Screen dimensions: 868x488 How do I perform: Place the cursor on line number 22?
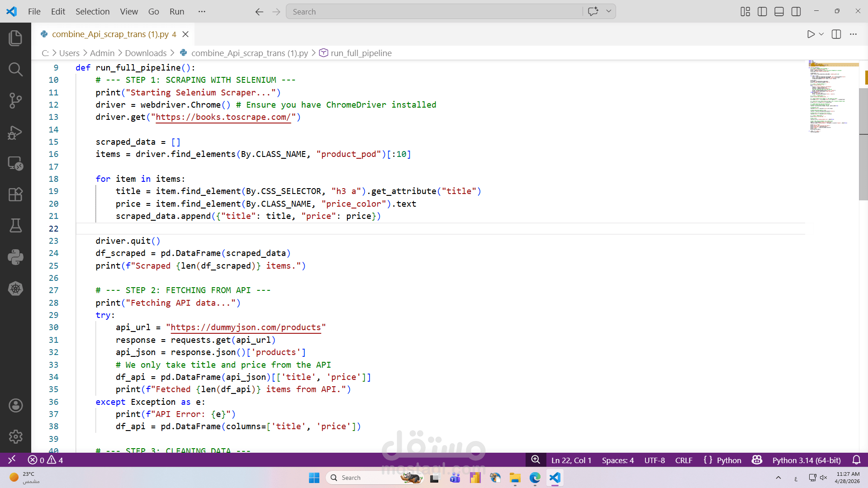(x=53, y=229)
